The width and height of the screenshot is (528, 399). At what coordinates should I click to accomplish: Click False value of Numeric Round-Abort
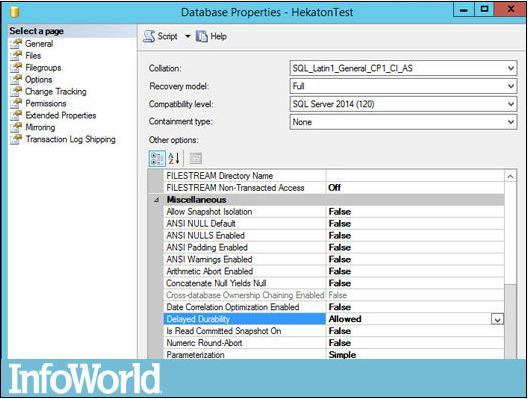pos(339,343)
